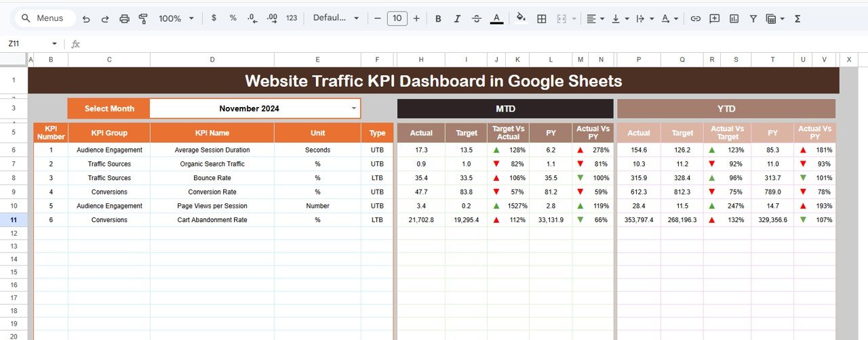Open the Default font dropdown

click(336, 18)
